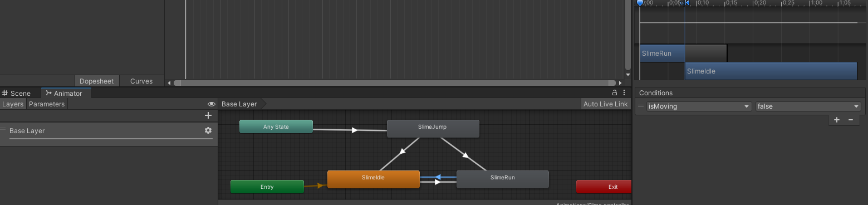Add a new animator layer with plus icon
868x205 pixels.
point(208,115)
